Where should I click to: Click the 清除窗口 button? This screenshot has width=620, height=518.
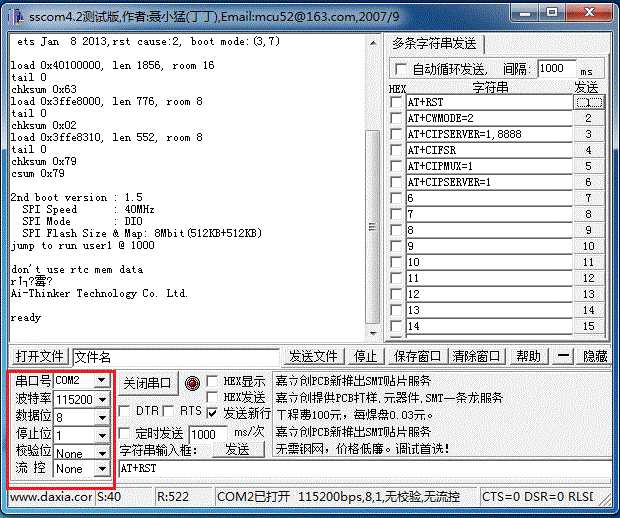[x=476, y=356]
